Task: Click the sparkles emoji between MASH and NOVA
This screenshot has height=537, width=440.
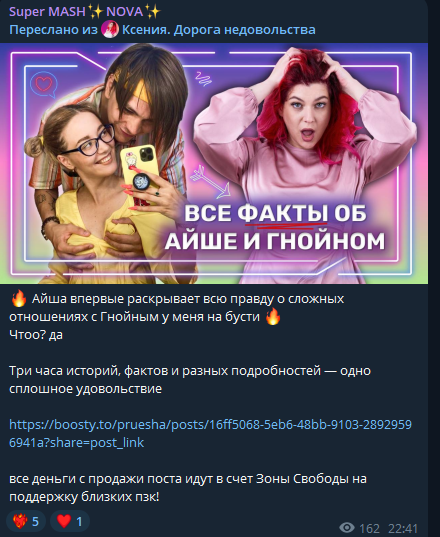Action: click(x=96, y=12)
